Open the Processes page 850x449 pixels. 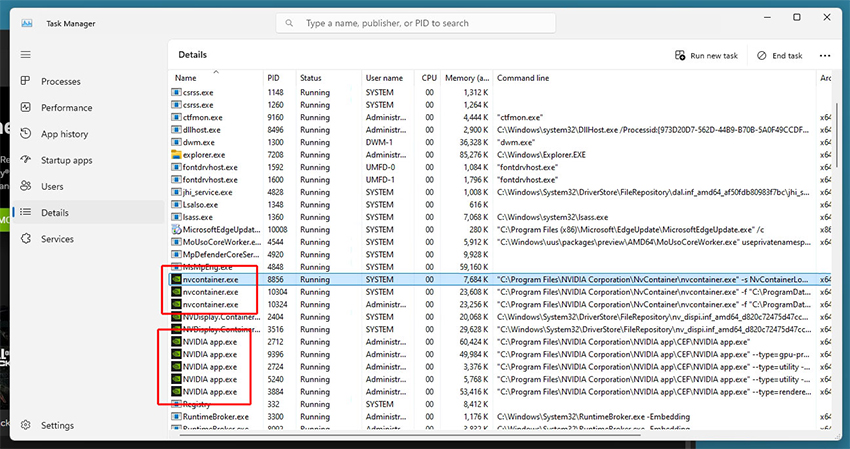(88, 81)
